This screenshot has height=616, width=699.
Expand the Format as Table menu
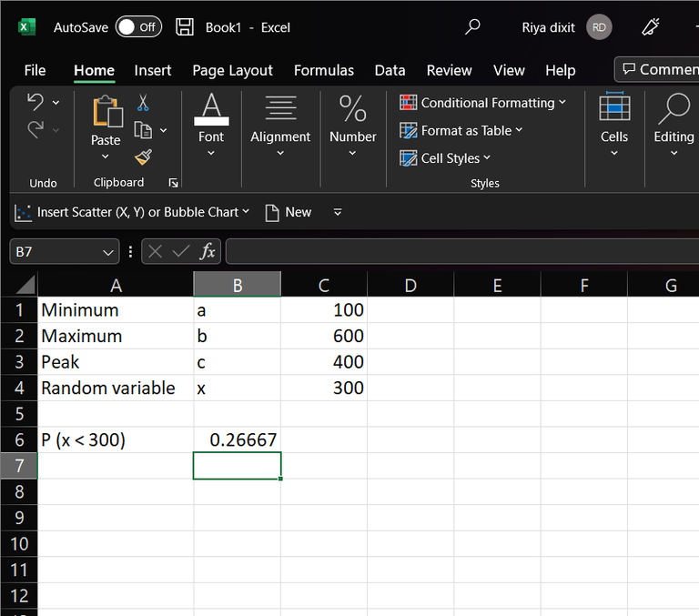click(461, 130)
